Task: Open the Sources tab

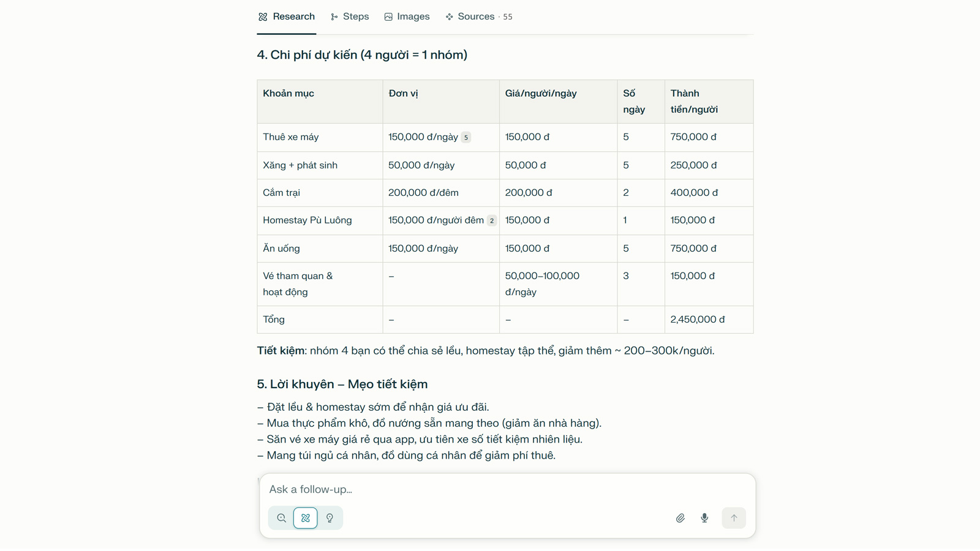Action: (x=478, y=17)
